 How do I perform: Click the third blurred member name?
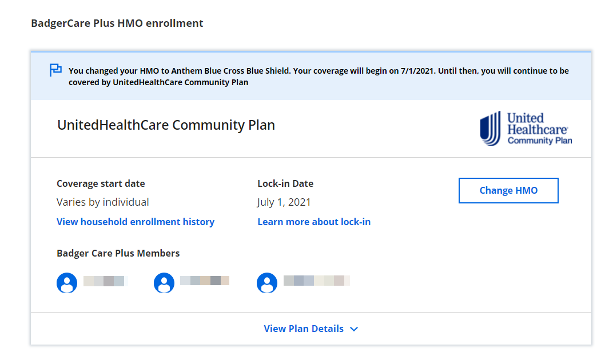[316, 281]
